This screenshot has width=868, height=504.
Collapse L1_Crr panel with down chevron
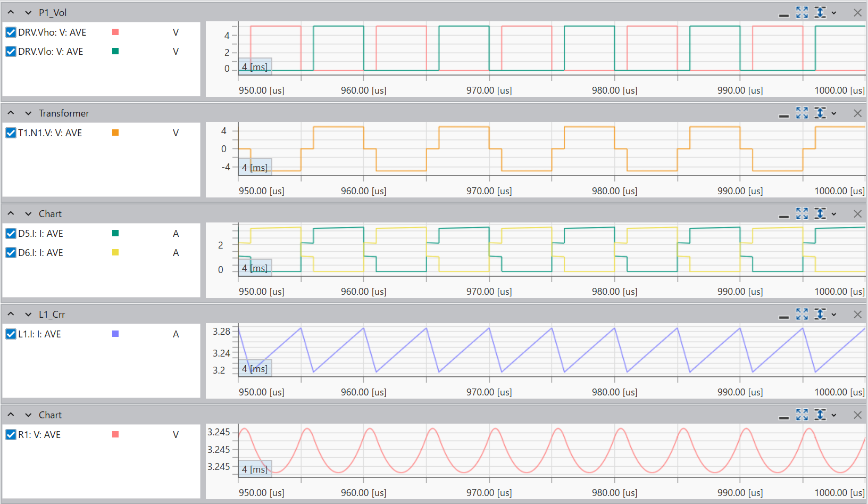click(28, 315)
